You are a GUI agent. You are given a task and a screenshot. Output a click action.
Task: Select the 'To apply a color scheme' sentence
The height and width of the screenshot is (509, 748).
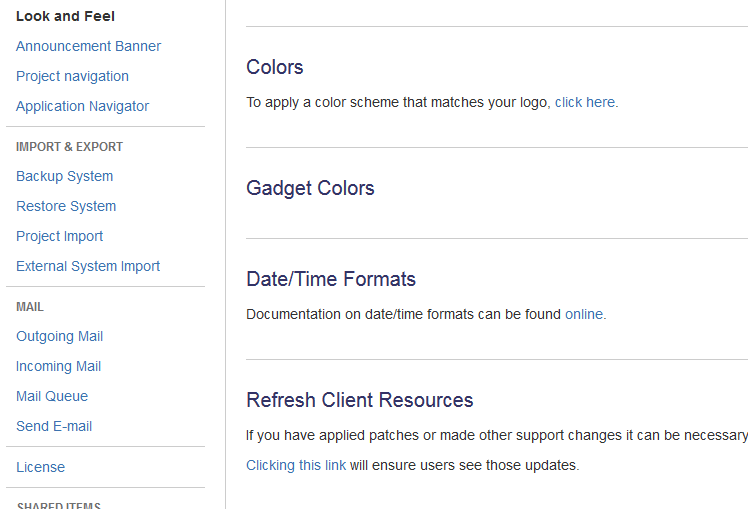point(432,103)
